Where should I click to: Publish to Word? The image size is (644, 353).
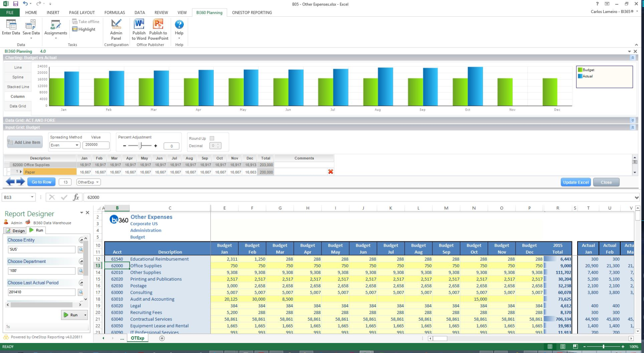pos(139,29)
